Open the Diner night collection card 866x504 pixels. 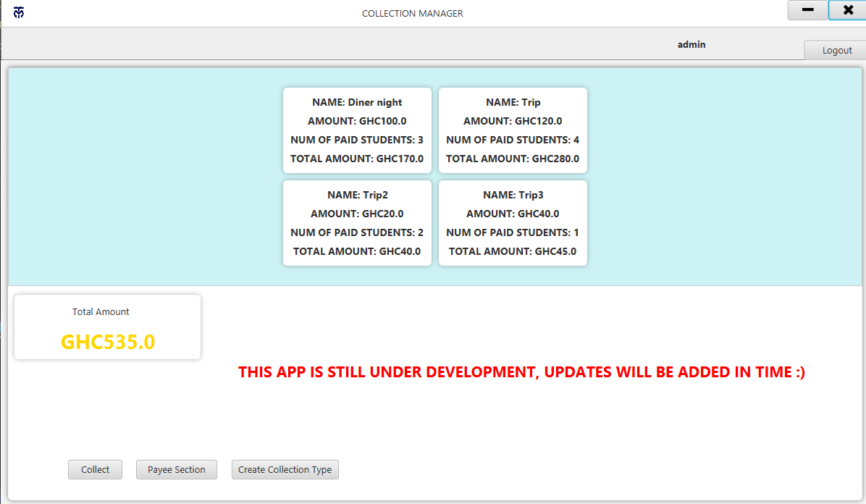(357, 130)
